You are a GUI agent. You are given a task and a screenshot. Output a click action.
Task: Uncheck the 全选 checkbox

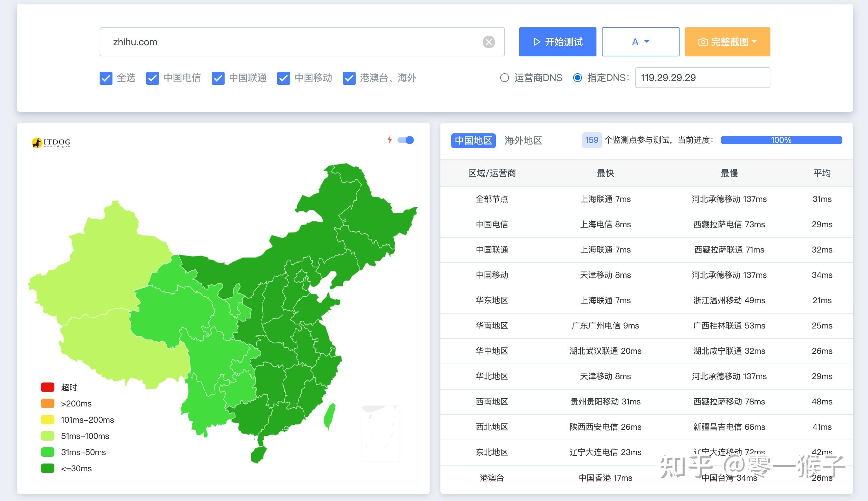(106, 78)
